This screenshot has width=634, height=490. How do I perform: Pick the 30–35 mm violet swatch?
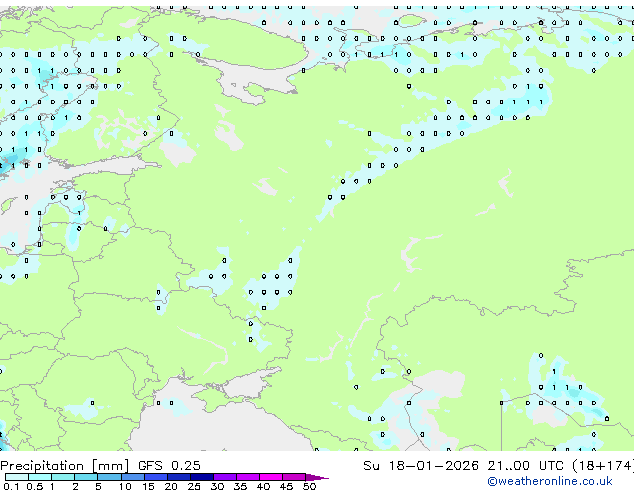click(224, 477)
